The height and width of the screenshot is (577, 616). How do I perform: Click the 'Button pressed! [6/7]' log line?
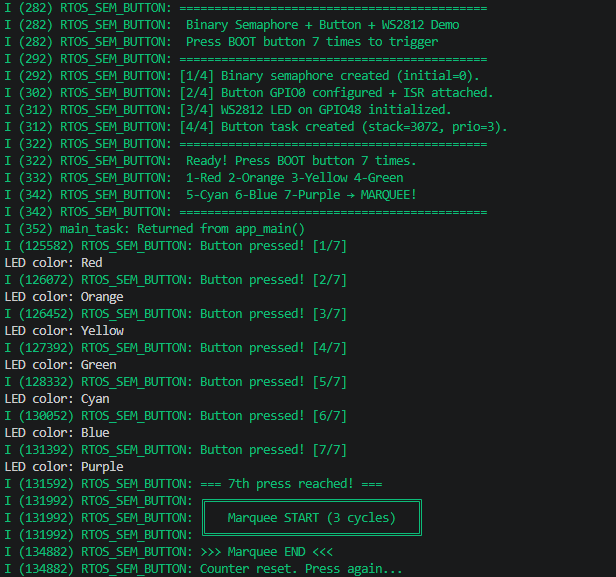tap(176, 416)
